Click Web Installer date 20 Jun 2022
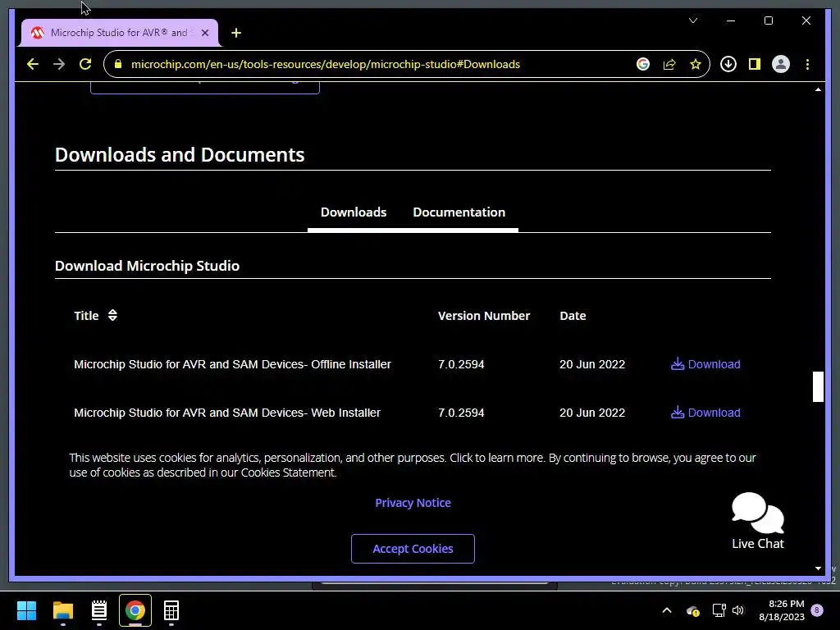The image size is (840, 630). pyautogui.click(x=592, y=413)
